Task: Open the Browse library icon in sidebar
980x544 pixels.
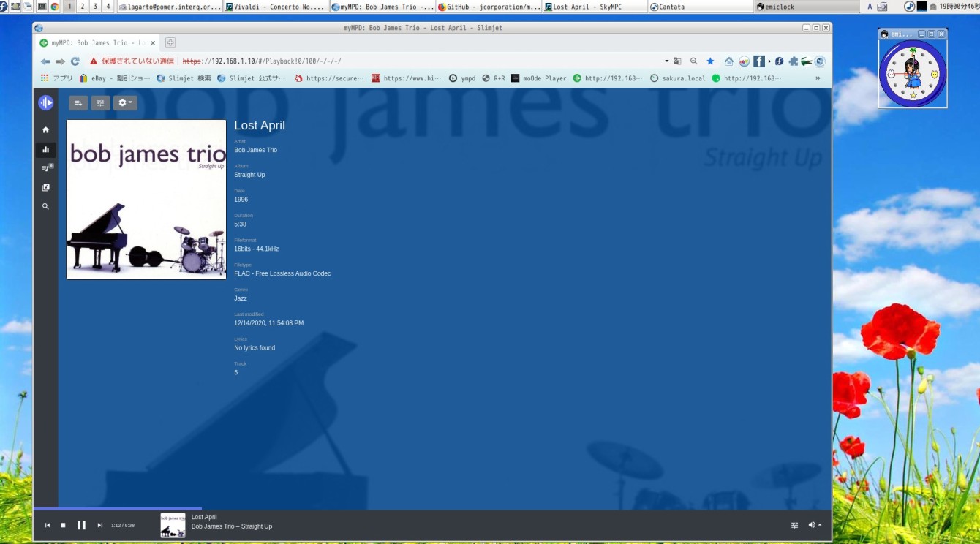Action: click(45, 187)
